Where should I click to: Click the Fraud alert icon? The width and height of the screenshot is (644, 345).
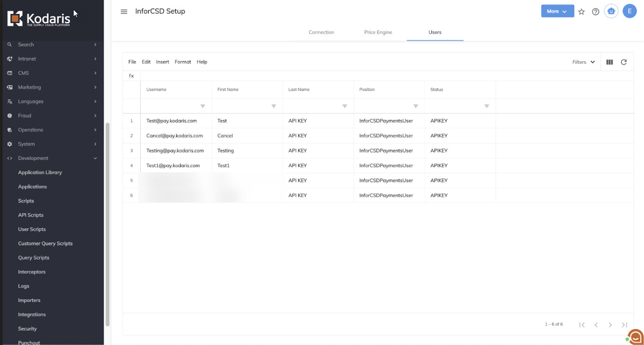(x=9, y=116)
